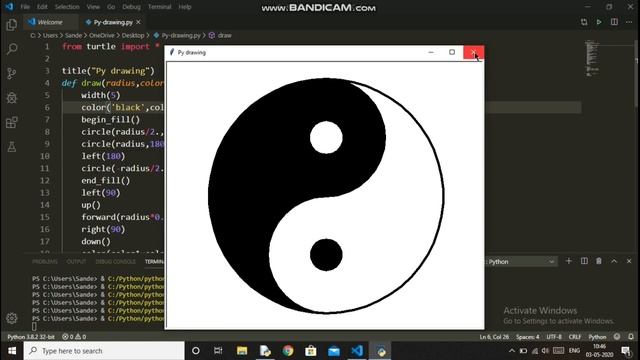Show hidden system tray icons
This screenshot has height=360, width=640.
click(x=512, y=351)
